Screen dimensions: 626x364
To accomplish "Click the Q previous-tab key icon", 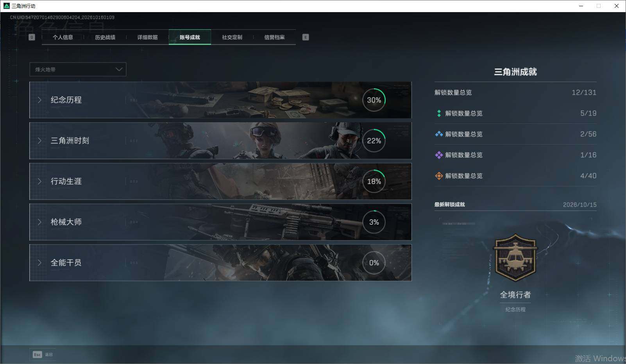I will [32, 37].
